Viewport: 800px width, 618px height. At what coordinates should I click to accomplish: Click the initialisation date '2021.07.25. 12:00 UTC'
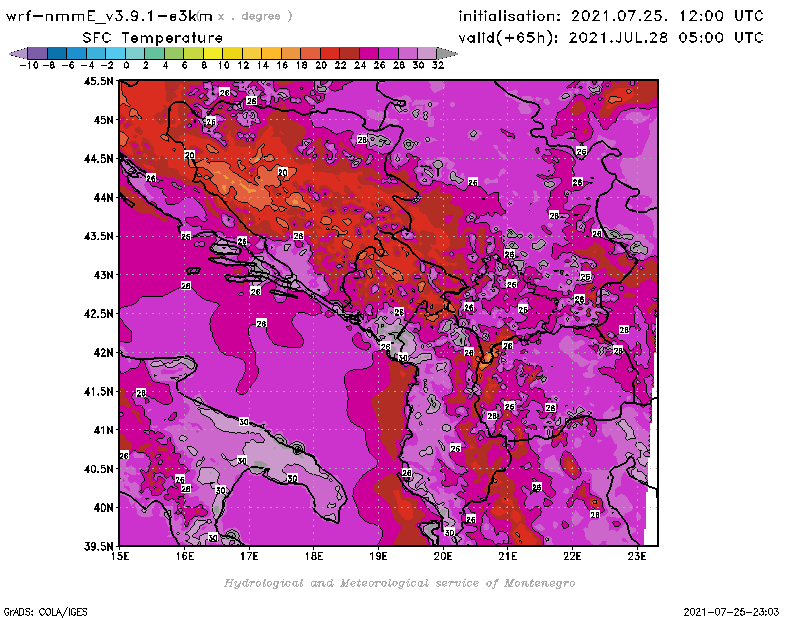point(667,16)
